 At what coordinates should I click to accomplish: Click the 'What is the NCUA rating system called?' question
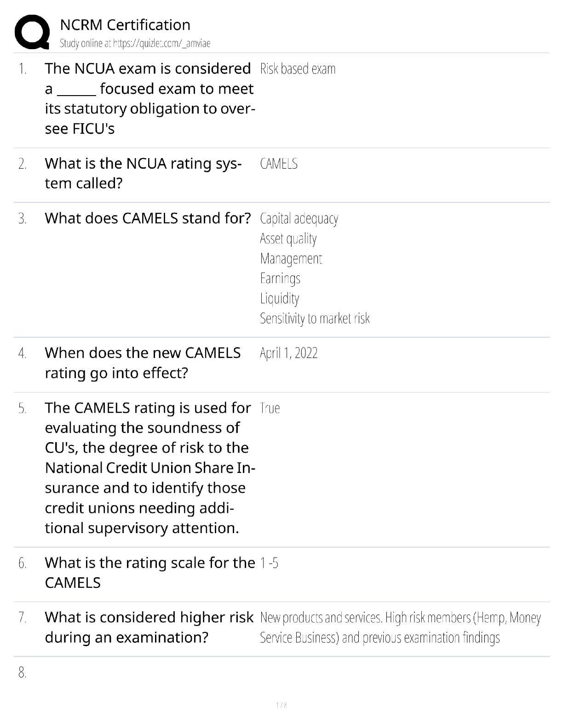point(143,173)
